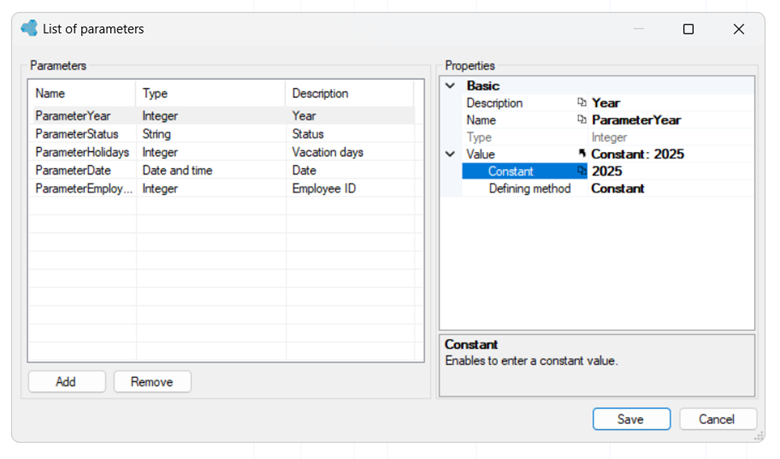Maximize the List of parameters window
780x459 pixels.
(x=688, y=29)
